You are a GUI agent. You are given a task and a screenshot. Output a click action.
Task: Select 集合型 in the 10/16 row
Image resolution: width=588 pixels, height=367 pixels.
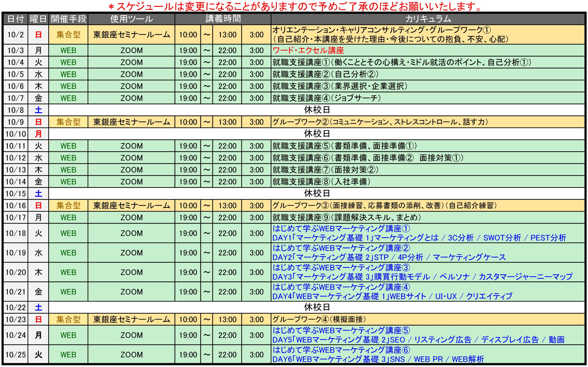click(x=68, y=206)
